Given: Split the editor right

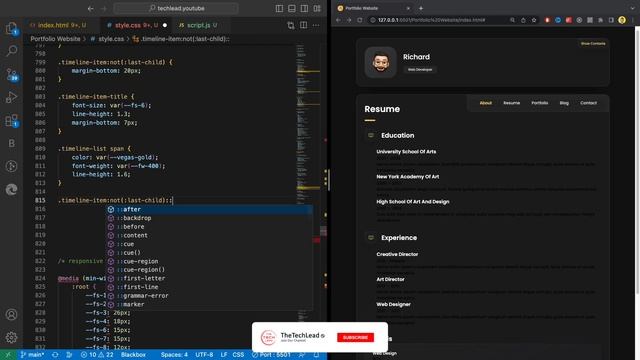Looking at the screenshot, I should (303, 25).
